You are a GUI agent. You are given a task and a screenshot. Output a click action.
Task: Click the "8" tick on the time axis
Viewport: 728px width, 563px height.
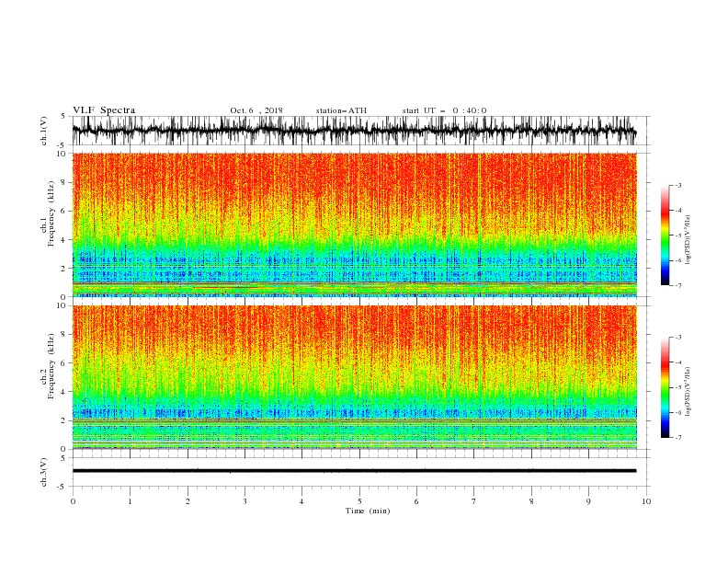click(x=531, y=501)
